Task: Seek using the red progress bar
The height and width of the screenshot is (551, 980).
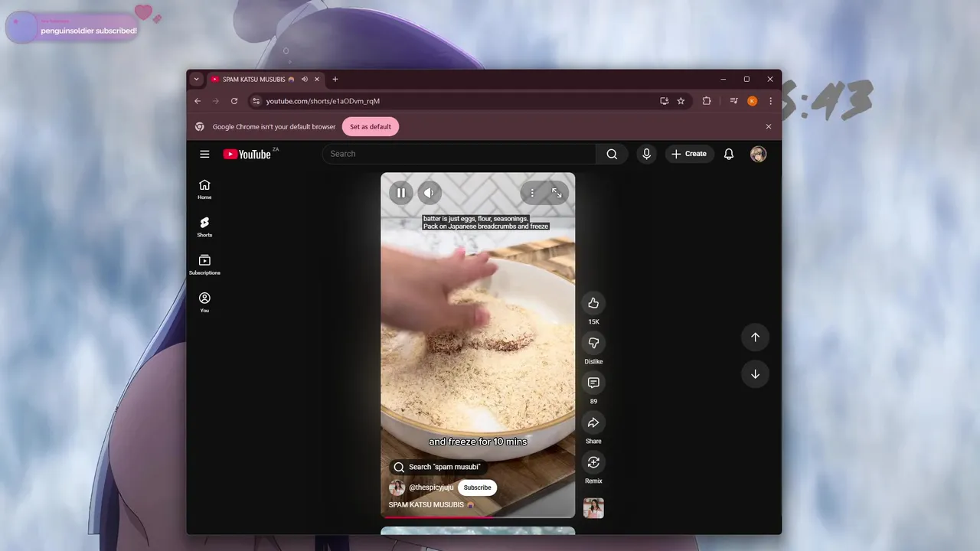Action: [x=478, y=517]
